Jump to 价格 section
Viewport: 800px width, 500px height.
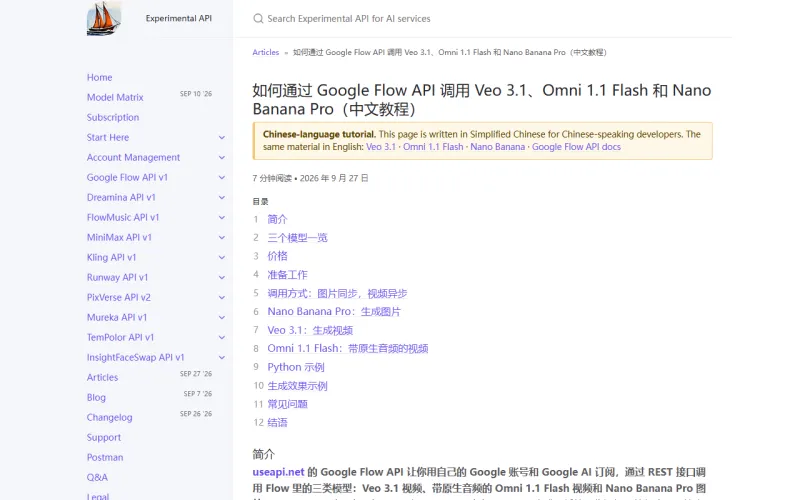pyautogui.click(x=278, y=256)
